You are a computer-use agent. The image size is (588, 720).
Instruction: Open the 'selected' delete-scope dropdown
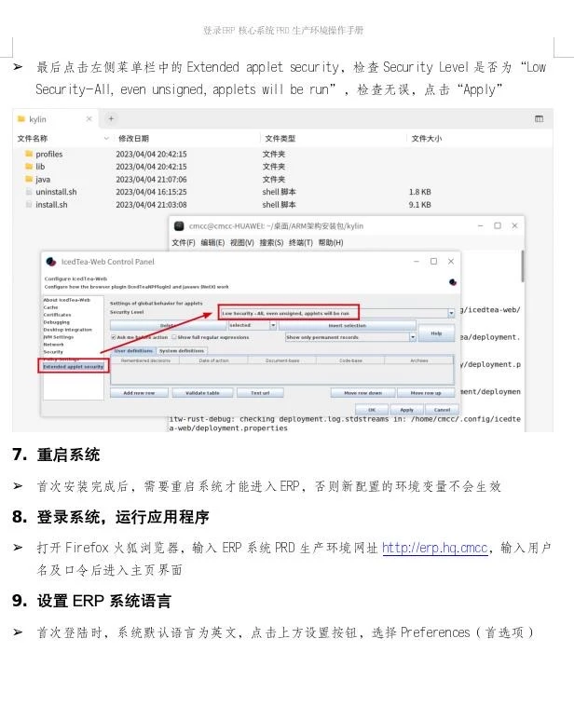coord(273,325)
